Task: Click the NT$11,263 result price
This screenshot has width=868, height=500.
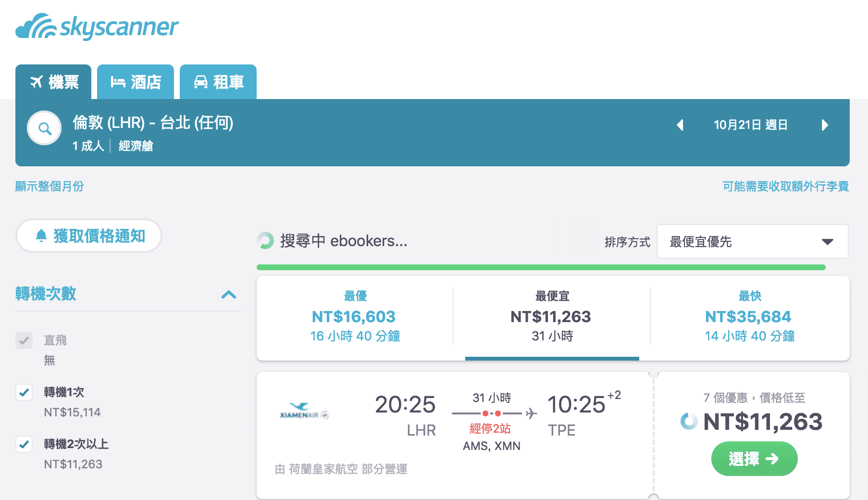Action: 763,422
